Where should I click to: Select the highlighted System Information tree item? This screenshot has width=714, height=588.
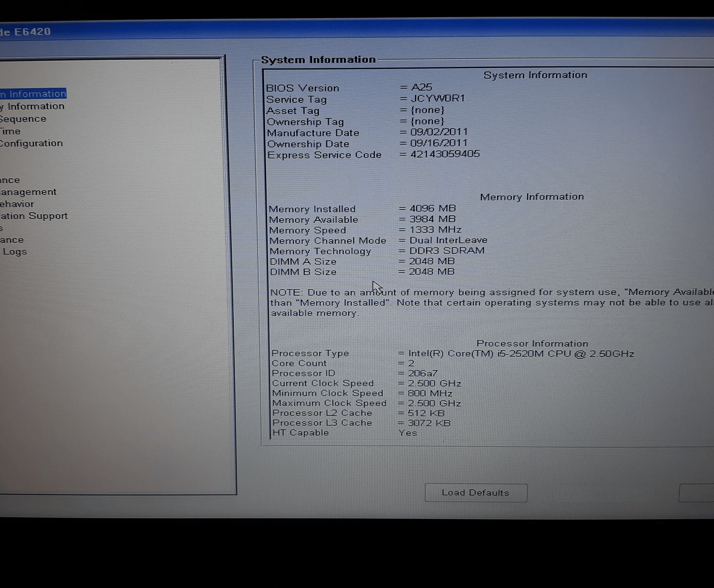tap(33, 94)
